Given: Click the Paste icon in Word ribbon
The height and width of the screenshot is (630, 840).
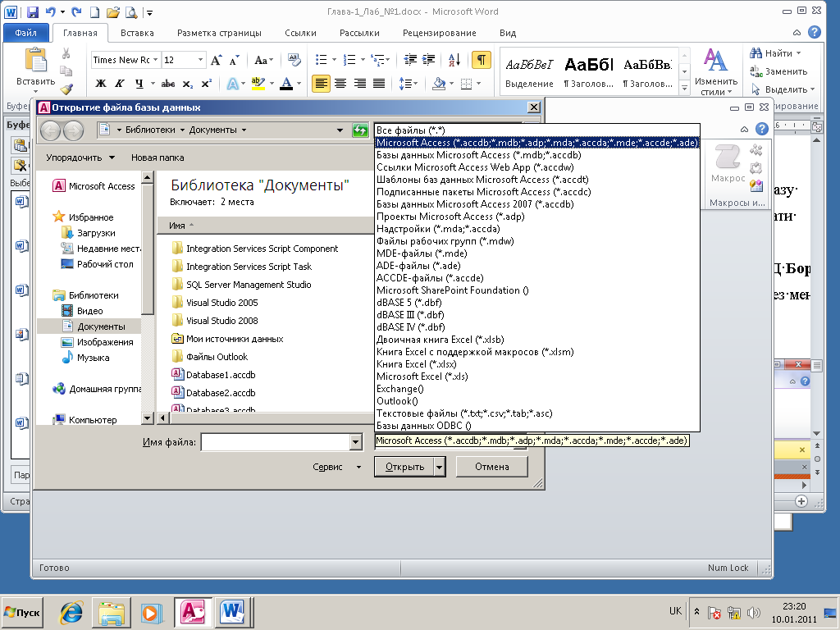Looking at the screenshot, I should coord(36,60).
